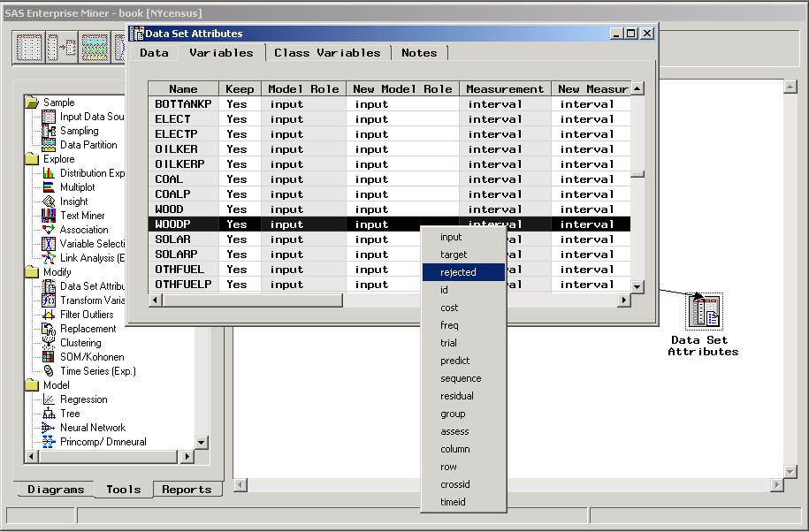Click the Measurement column header
809x532 pixels.
click(x=505, y=88)
